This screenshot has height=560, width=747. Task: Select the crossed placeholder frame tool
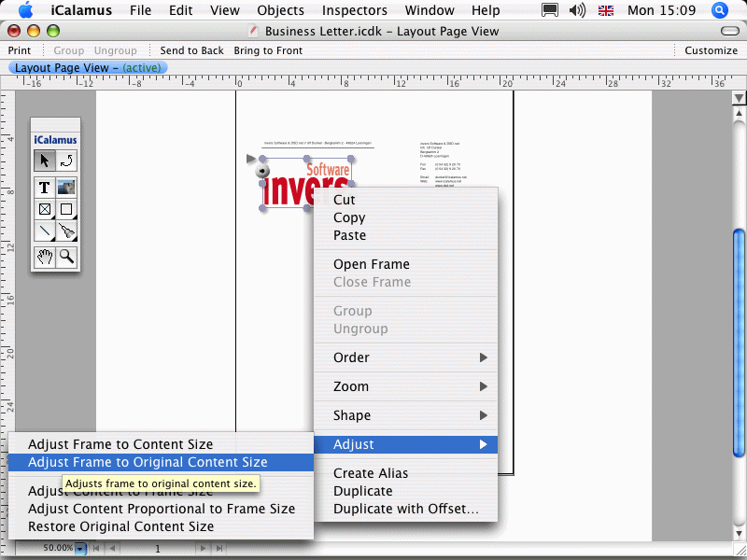coord(45,209)
